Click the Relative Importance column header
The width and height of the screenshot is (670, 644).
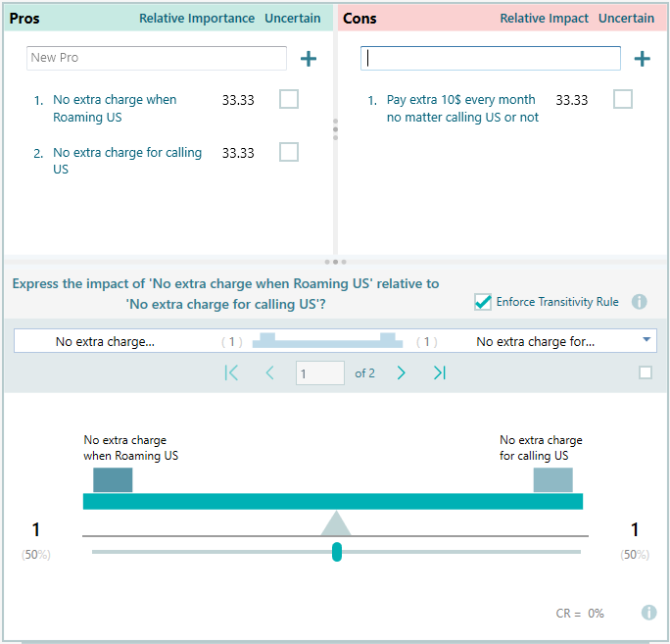(x=196, y=19)
